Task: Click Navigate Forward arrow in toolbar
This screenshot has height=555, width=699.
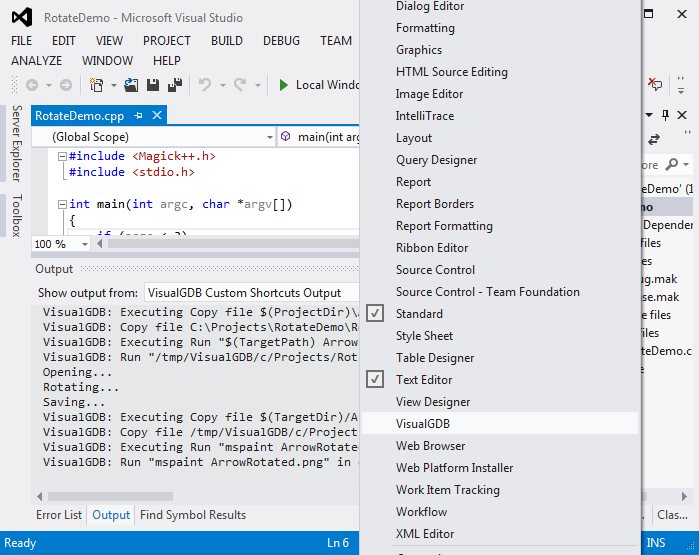Action: point(66,85)
